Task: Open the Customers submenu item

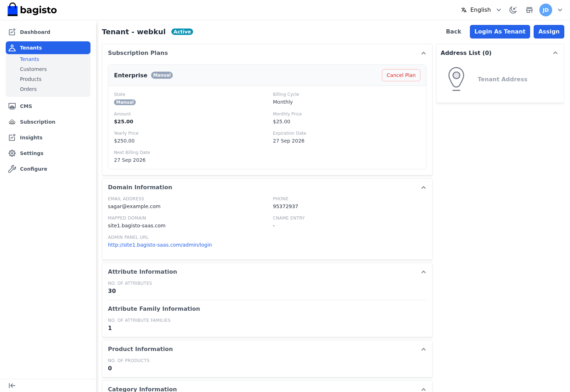Action: 33,69
